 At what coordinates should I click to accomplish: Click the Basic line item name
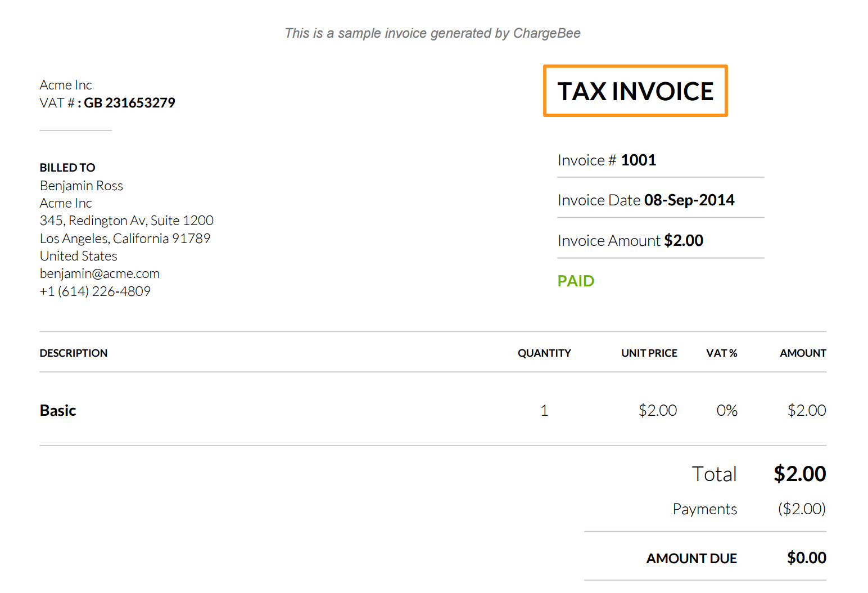coord(58,411)
